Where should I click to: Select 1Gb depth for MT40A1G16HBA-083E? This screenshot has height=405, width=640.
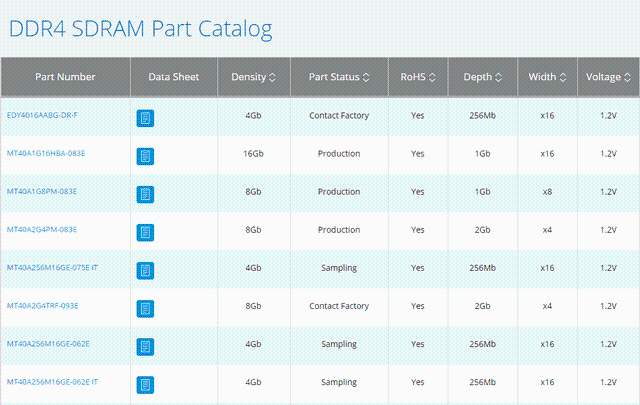coord(482,154)
